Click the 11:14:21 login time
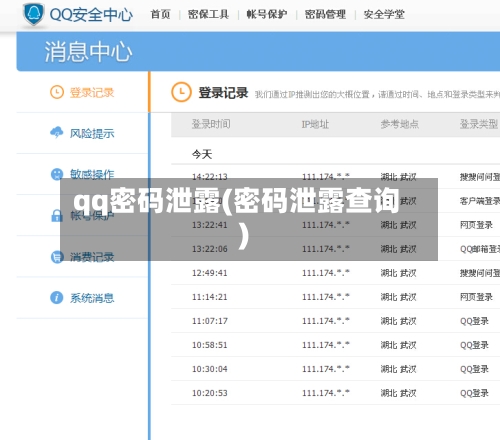 point(210,297)
